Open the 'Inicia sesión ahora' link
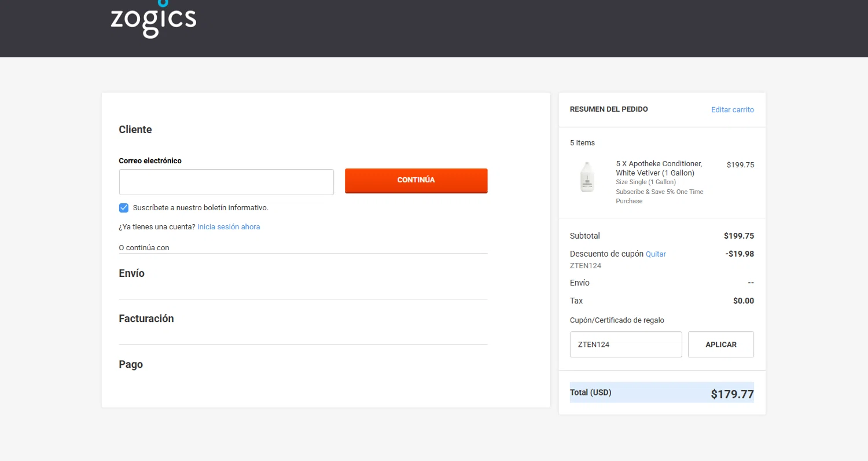The height and width of the screenshot is (461, 868). pyautogui.click(x=229, y=227)
